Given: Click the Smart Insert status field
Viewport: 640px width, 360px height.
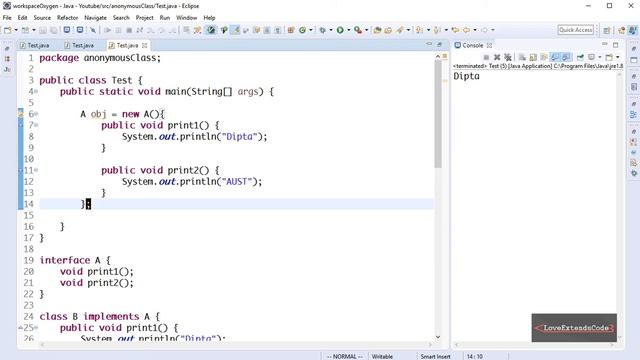Looking at the screenshot, I should (x=435, y=356).
